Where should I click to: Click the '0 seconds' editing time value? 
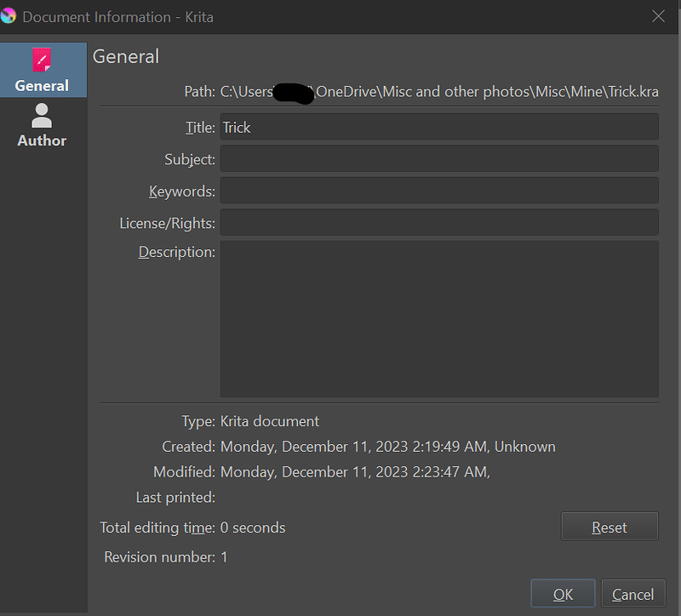point(253,528)
